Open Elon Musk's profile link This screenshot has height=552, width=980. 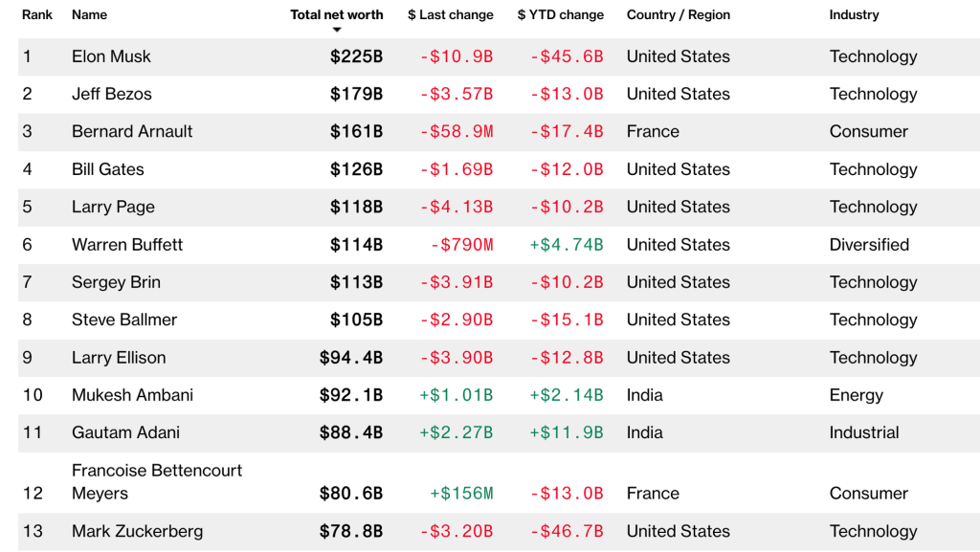click(111, 56)
